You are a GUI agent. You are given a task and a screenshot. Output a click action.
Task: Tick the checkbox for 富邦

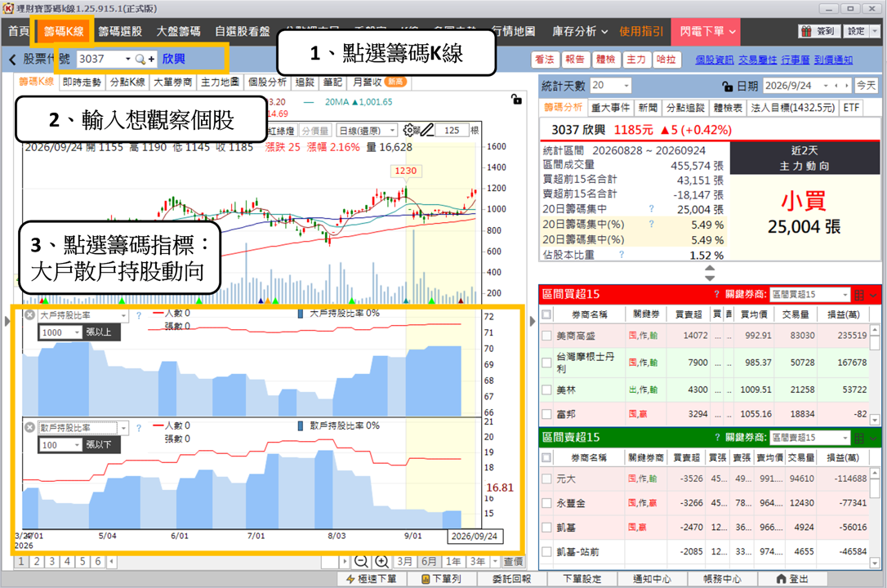546,414
